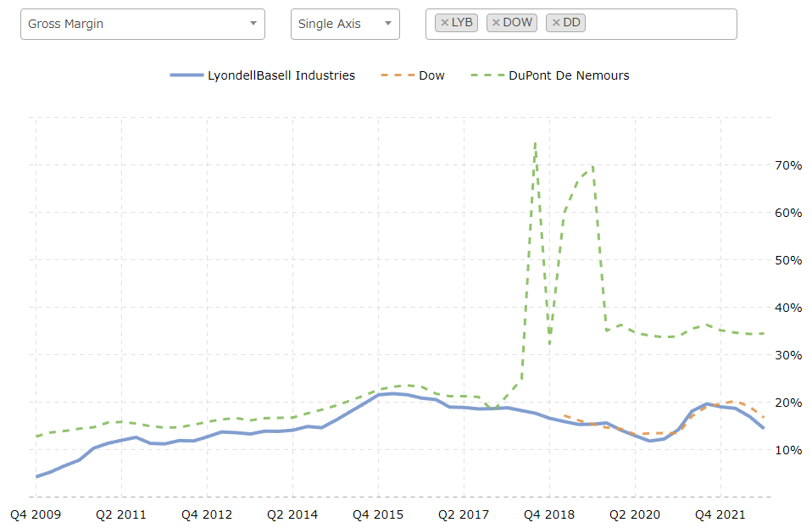Viewport: 812px width, 528px height.
Task: Click the 60% y-axis label
Action: pos(789,213)
